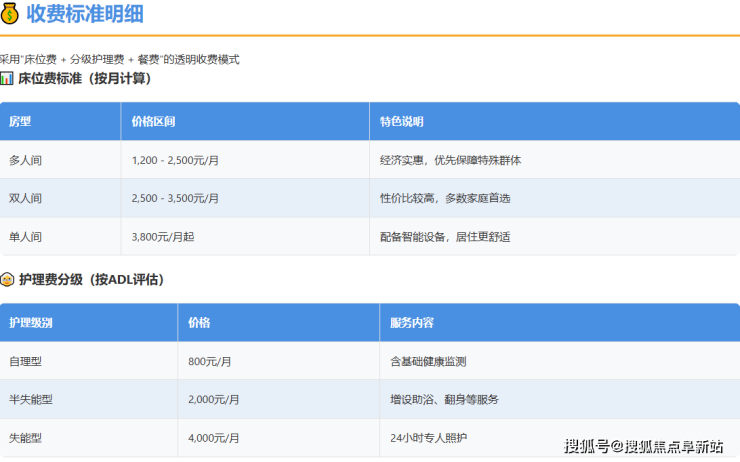Click the money bag icon beside 收费标准明细
The image size is (740, 462).
coord(10,13)
